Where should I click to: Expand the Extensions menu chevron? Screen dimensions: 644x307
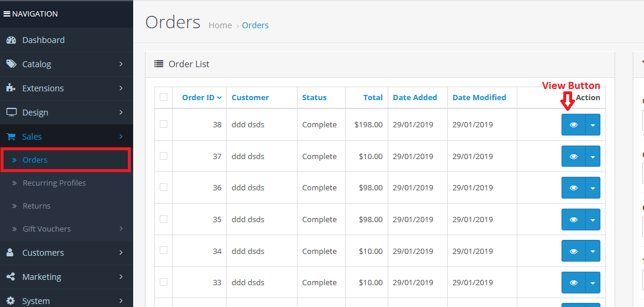pos(121,88)
